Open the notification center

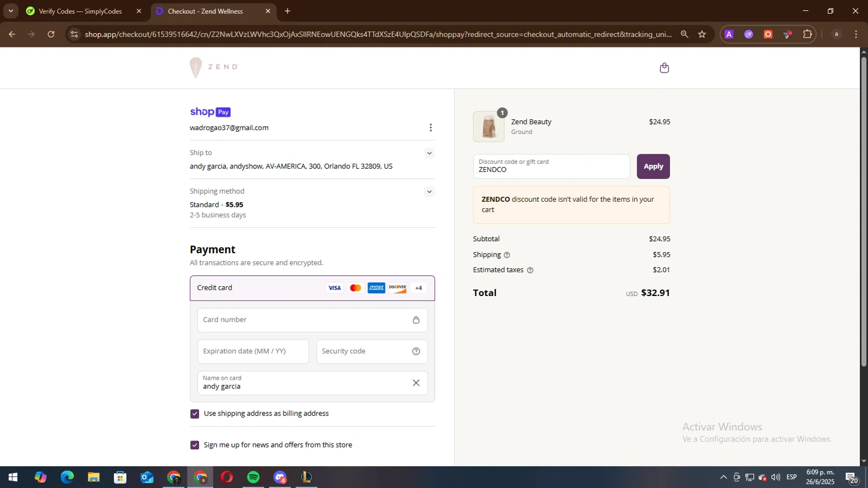[x=852, y=478]
